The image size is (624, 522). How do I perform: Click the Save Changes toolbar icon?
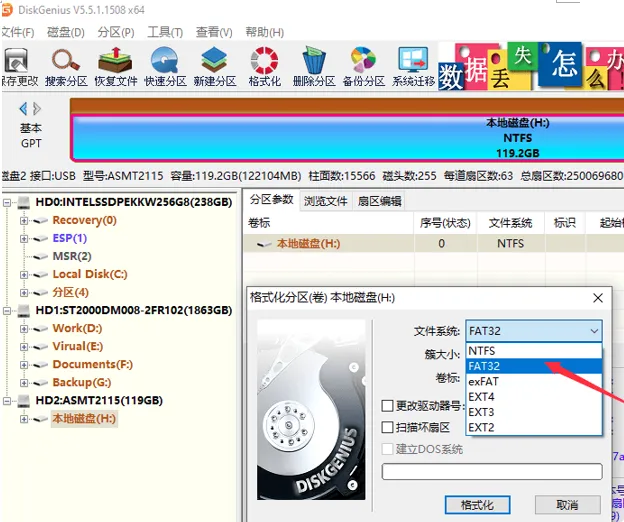[16, 61]
